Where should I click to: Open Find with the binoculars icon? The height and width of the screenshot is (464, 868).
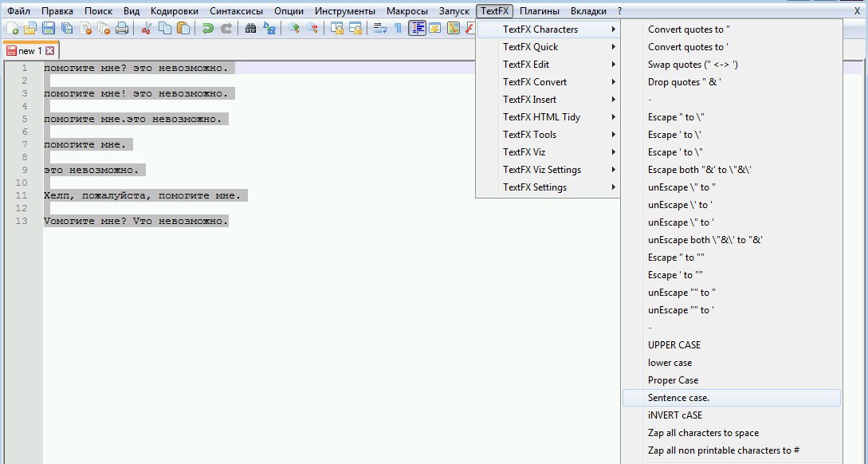(x=251, y=28)
